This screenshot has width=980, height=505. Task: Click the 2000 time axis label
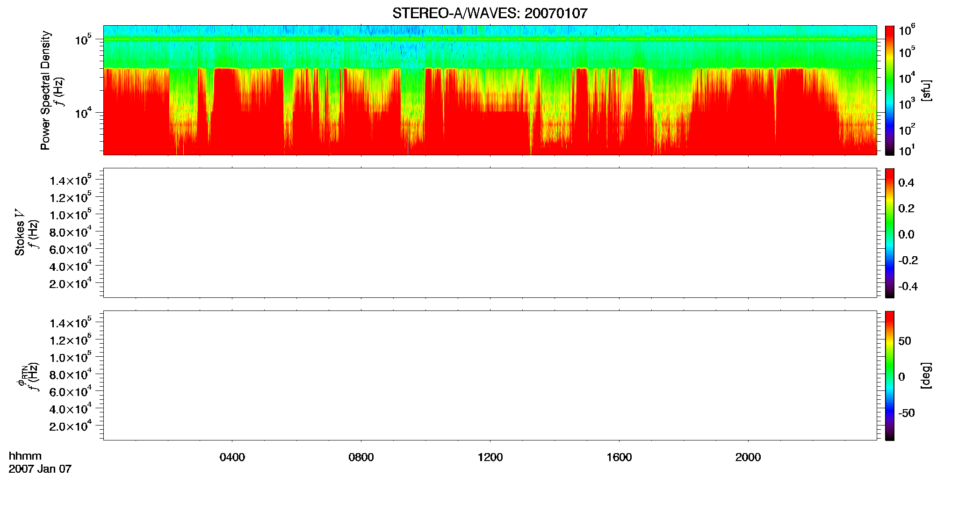pyautogui.click(x=748, y=457)
